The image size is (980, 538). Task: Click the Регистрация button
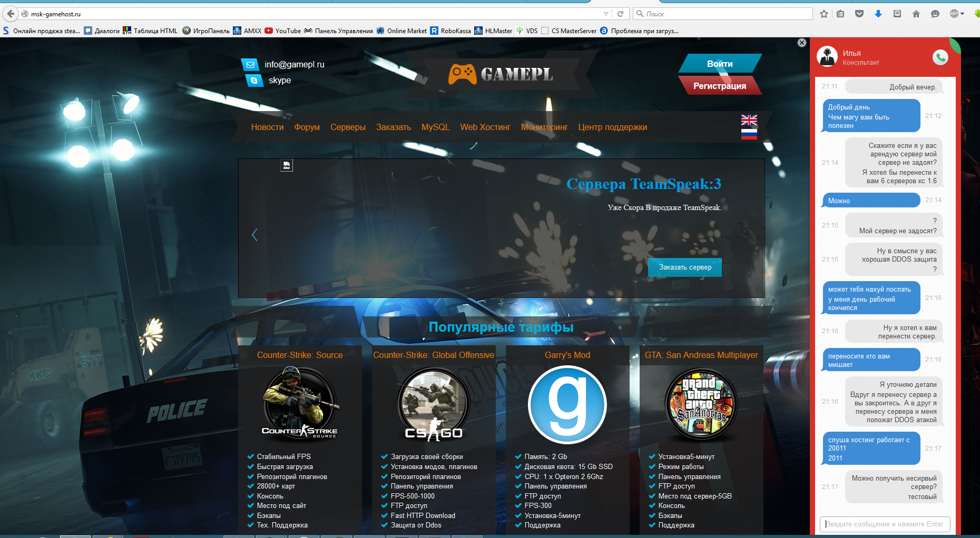[720, 86]
